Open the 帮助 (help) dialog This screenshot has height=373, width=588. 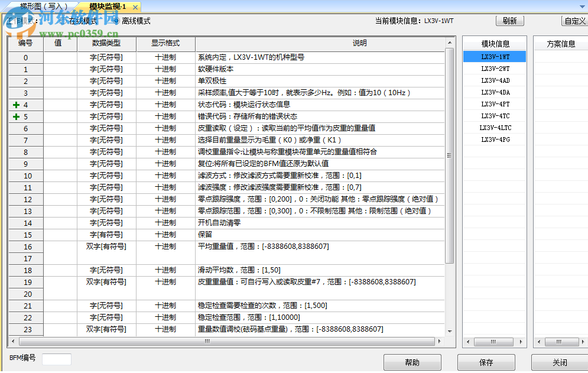click(x=412, y=362)
